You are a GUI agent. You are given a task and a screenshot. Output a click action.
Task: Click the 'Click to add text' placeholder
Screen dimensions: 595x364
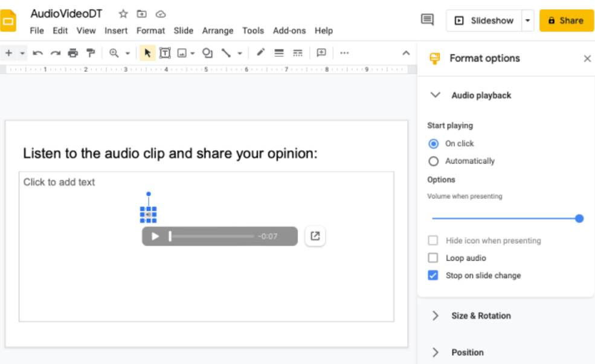click(59, 182)
